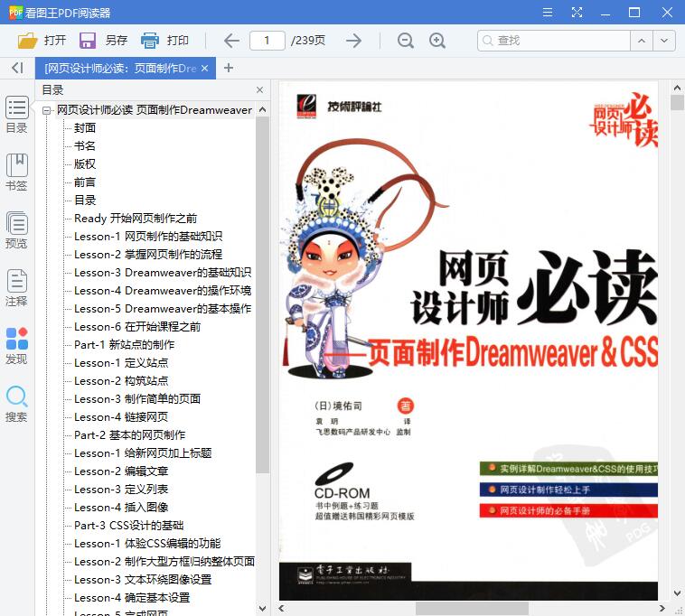Image resolution: width=685 pixels, height=616 pixels.
Task: Click outline panel scroll down arrow
Action: click(263, 608)
